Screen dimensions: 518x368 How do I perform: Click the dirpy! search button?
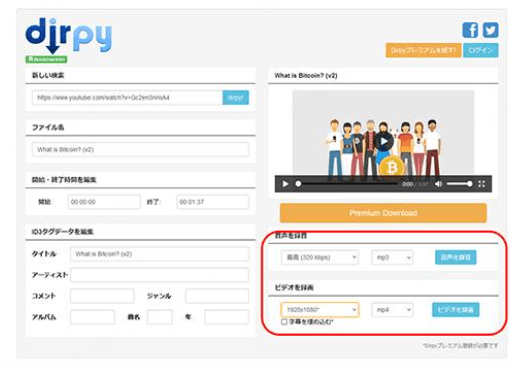236,98
